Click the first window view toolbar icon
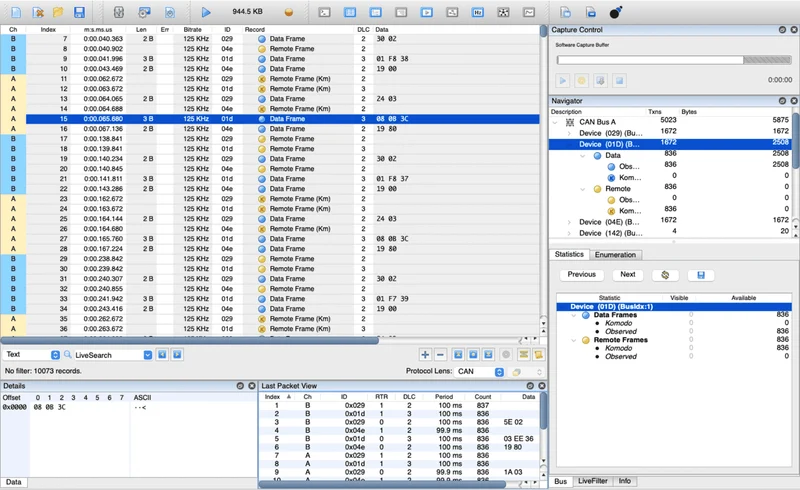 pyautogui.click(x=324, y=12)
